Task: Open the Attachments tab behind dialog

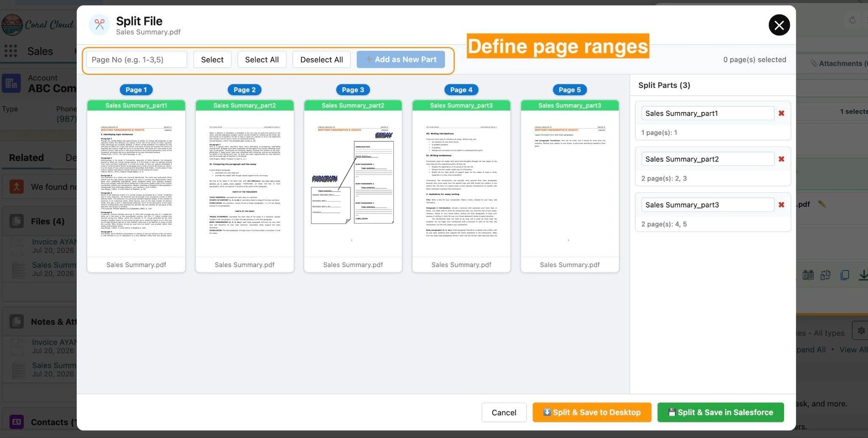Action: coord(839,64)
